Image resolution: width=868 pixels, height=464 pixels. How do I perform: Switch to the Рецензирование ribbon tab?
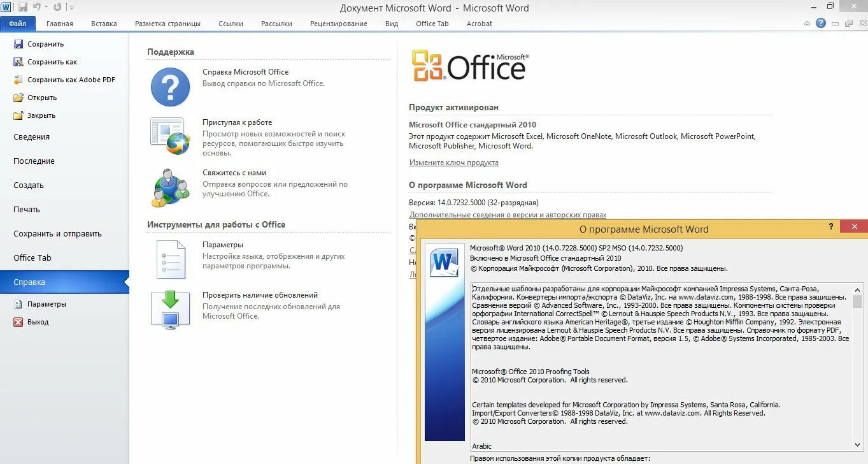click(338, 24)
